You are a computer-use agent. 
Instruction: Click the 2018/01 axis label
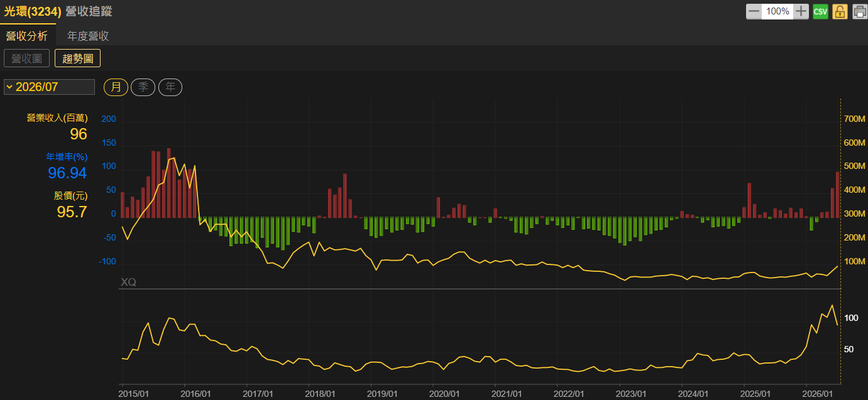pyautogui.click(x=320, y=392)
